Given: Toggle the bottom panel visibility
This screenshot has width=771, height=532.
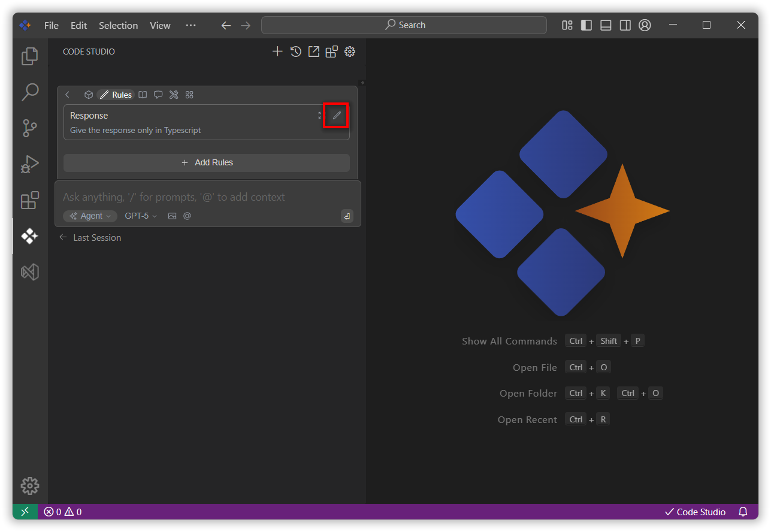Looking at the screenshot, I should click(606, 25).
